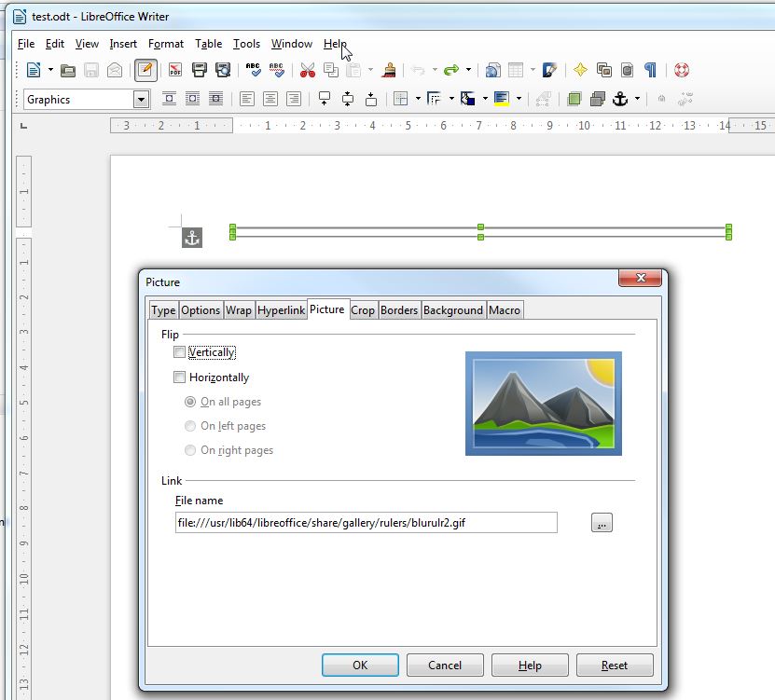Open the Navigator star icon

pos(579,70)
